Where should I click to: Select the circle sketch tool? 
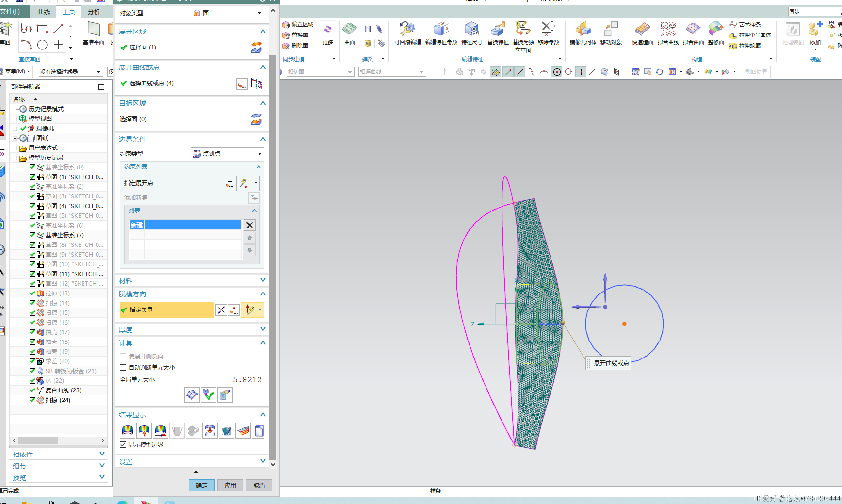tap(43, 45)
